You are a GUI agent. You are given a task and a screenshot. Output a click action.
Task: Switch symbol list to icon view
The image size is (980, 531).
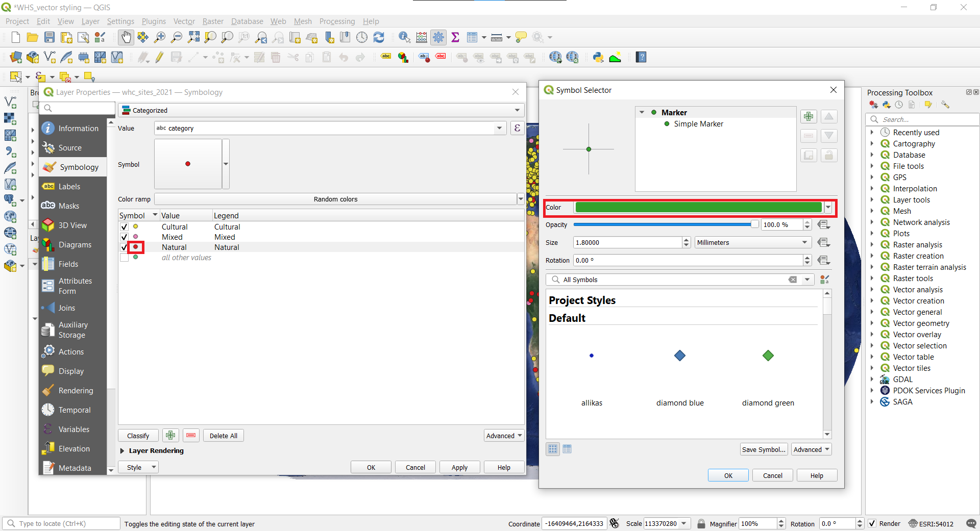point(553,449)
